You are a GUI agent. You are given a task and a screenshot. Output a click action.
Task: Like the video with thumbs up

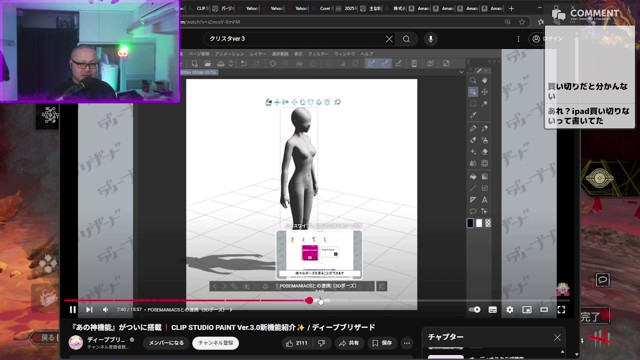[x=297, y=343]
